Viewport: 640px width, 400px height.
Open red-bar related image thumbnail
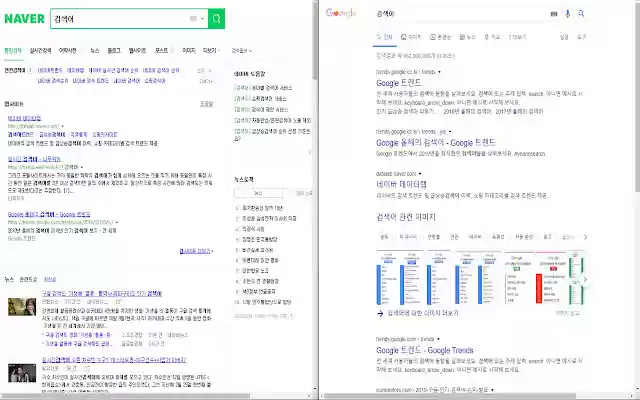tap(551, 278)
